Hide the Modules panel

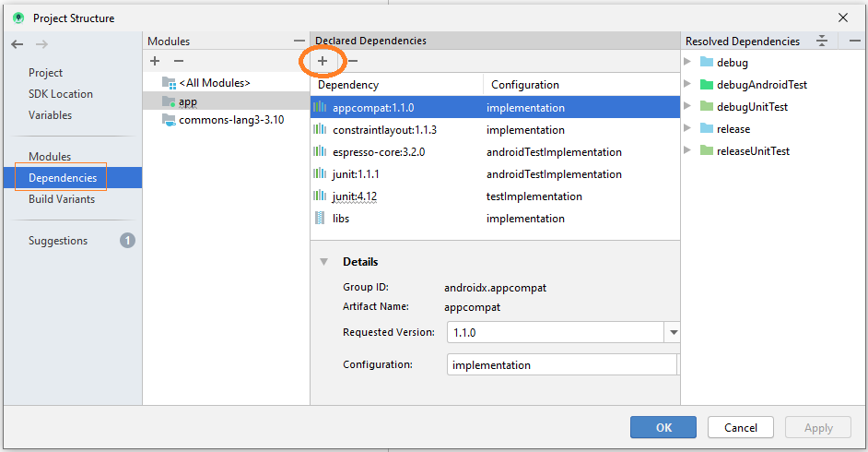point(299,41)
